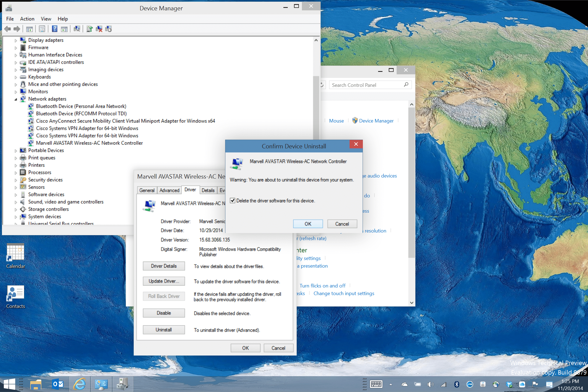Click the Bluetooth tray icon
Screen dimensions: 588x392
click(457, 384)
